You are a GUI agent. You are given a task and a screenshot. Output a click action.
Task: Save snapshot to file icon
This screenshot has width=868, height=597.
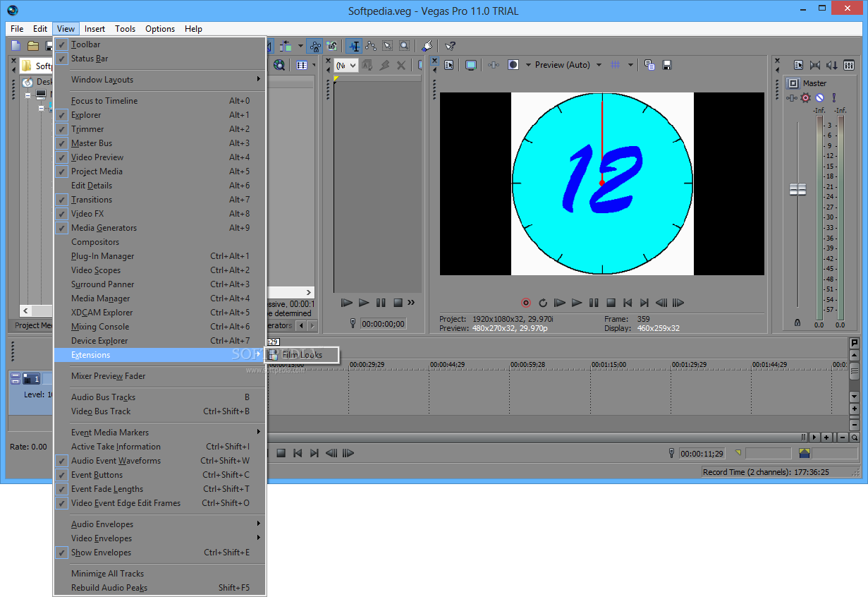click(x=667, y=65)
